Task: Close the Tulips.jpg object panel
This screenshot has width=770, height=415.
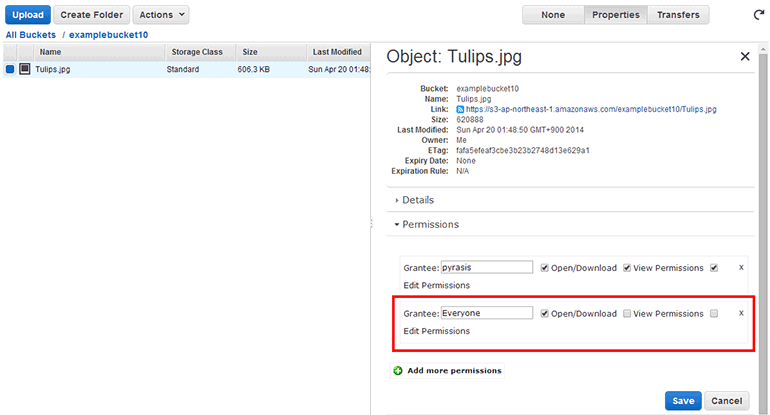Action: 745,57
